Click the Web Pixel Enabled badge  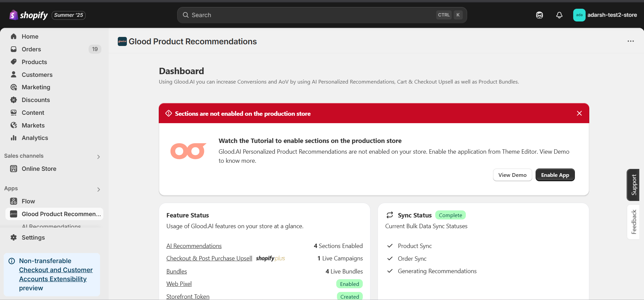tap(349, 284)
